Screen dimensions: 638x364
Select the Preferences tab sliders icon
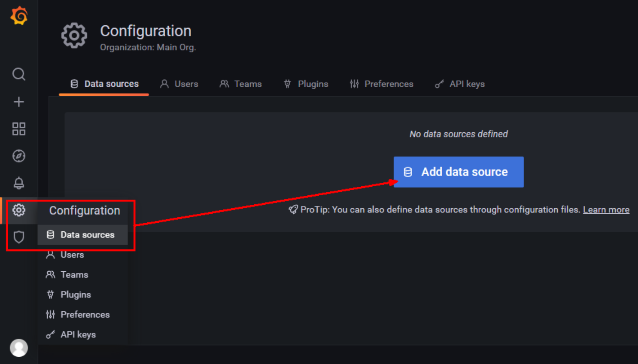(x=354, y=84)
